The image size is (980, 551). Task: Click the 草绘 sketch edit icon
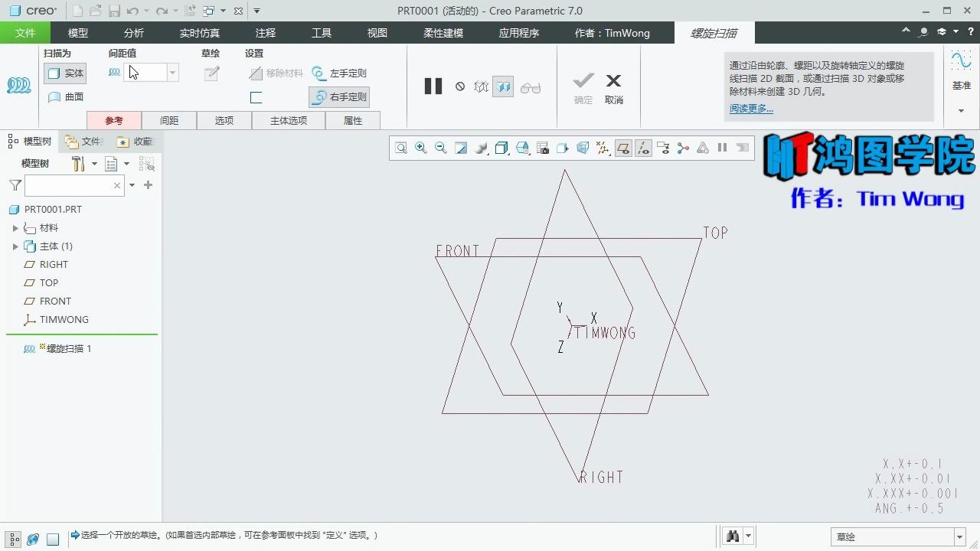212,73
